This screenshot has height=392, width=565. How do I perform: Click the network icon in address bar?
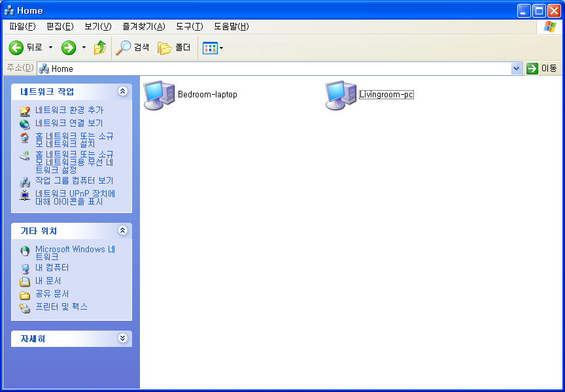click(x=44, y=69)
